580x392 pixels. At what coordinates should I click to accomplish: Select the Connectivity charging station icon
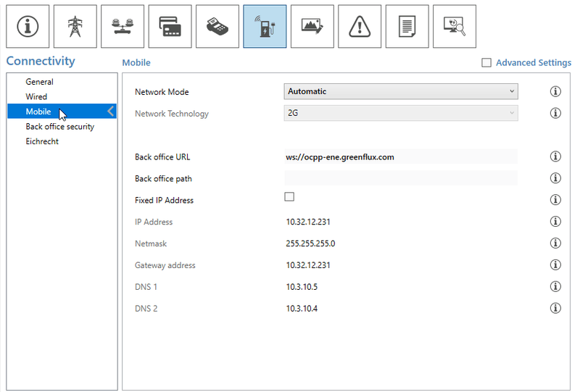(x=265, y=26)
